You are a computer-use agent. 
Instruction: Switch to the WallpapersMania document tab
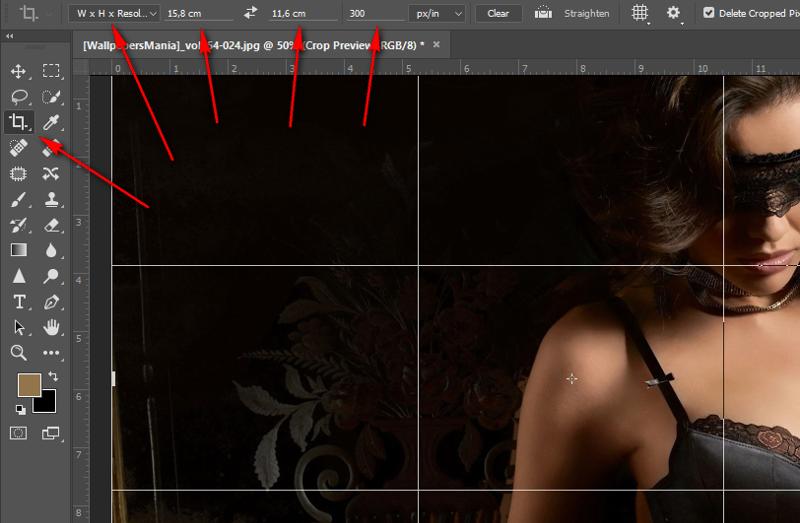(x=250, y=45)
